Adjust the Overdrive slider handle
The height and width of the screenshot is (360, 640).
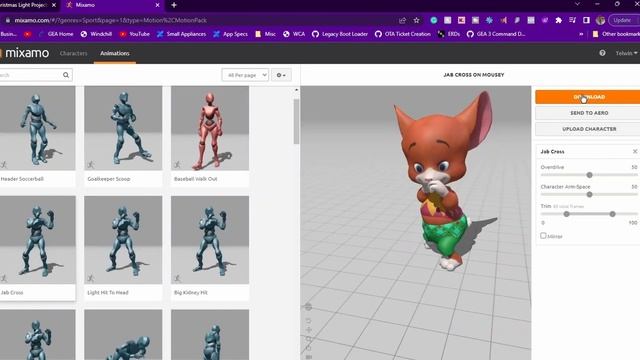coord(589,175)
